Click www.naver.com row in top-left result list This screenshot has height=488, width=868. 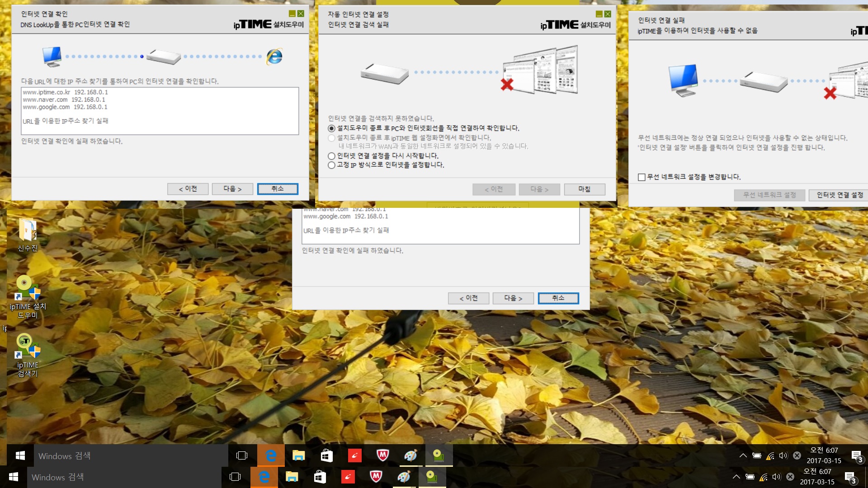64,99
